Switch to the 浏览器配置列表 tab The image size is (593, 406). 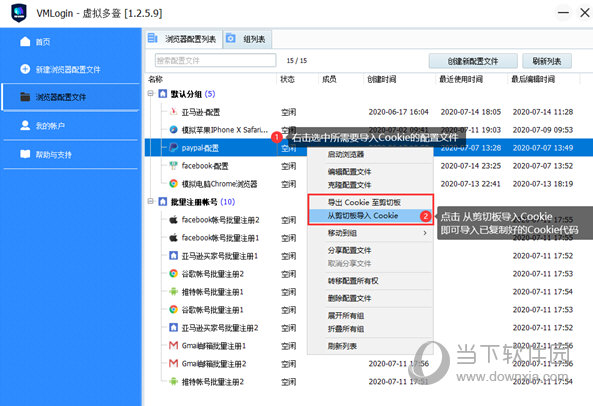tap(184, 39)
